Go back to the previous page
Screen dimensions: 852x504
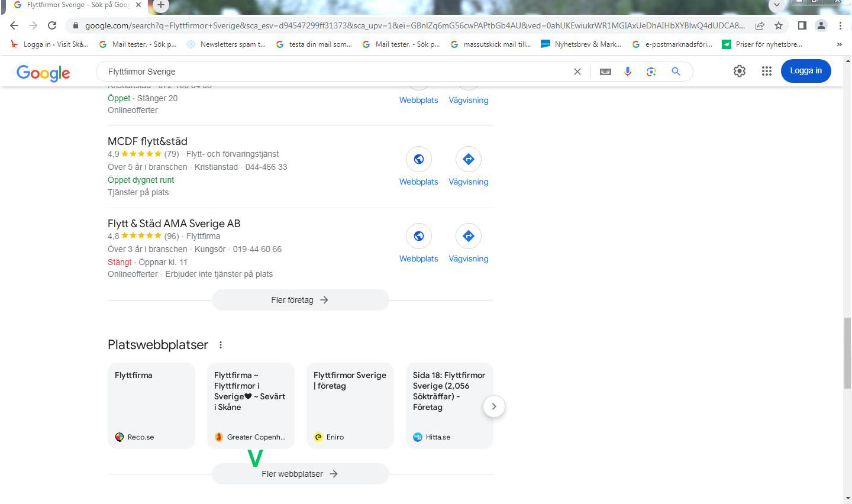tap(14, 25)
